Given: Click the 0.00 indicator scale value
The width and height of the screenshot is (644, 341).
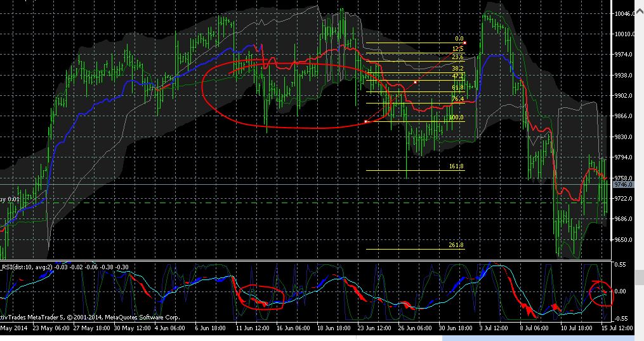Looking at the screenshot, I should [620, 291].
